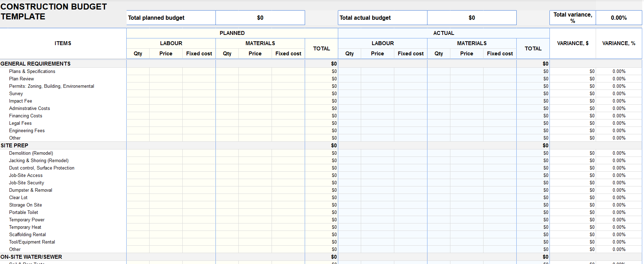Select the Financing Costs item
The height and width of the screenshot is (264, 644).
click(x=26, y=116)
